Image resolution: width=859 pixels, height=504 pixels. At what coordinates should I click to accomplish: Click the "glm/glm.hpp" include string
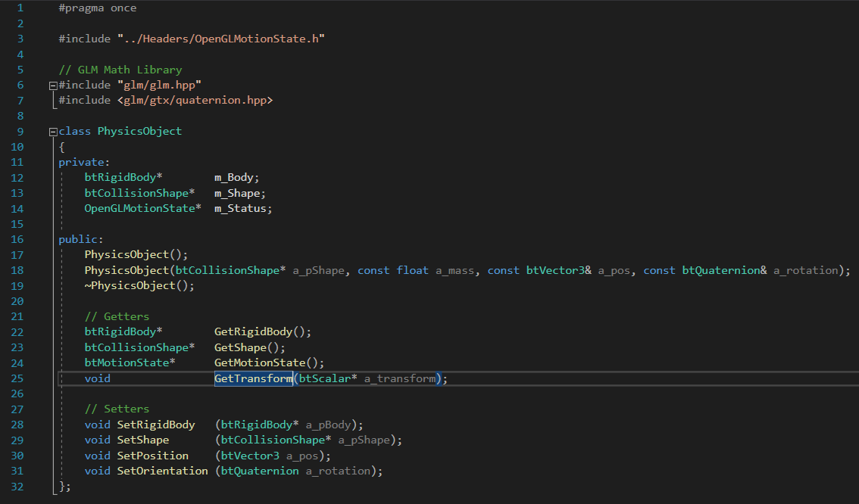point(159,85)
